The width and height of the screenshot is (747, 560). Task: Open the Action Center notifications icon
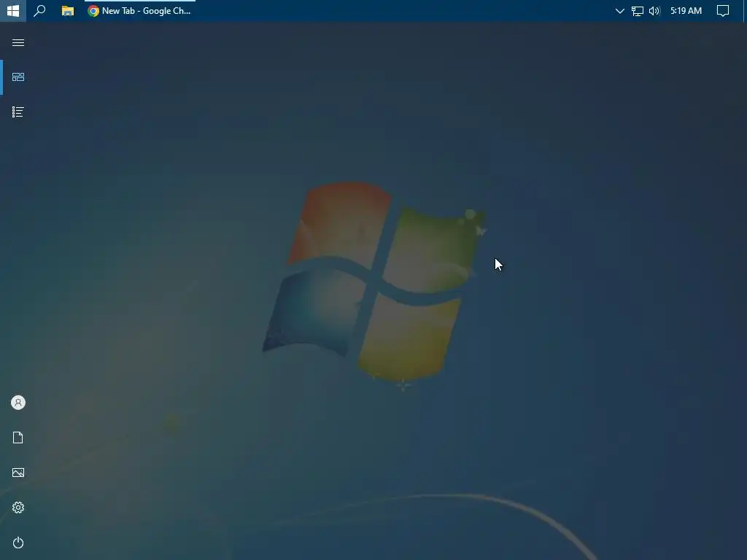click(723, 10)
